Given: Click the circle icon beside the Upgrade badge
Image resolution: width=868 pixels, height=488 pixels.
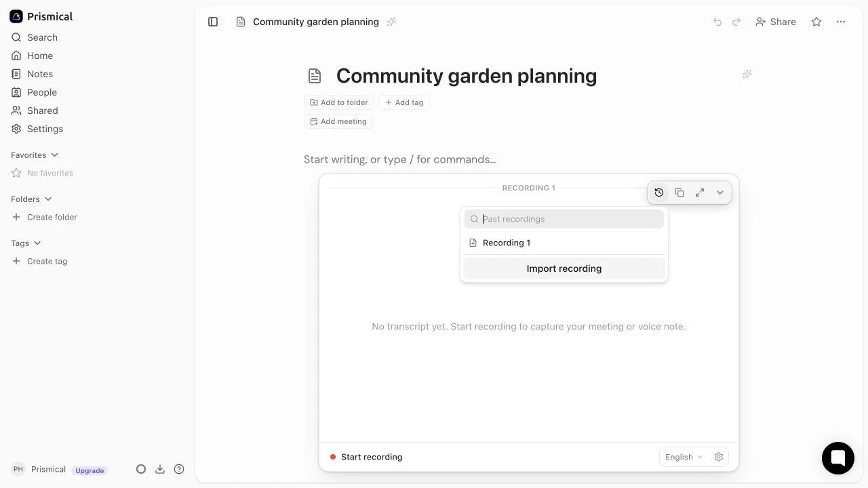Looking at the screenshot, I should 141,469.
